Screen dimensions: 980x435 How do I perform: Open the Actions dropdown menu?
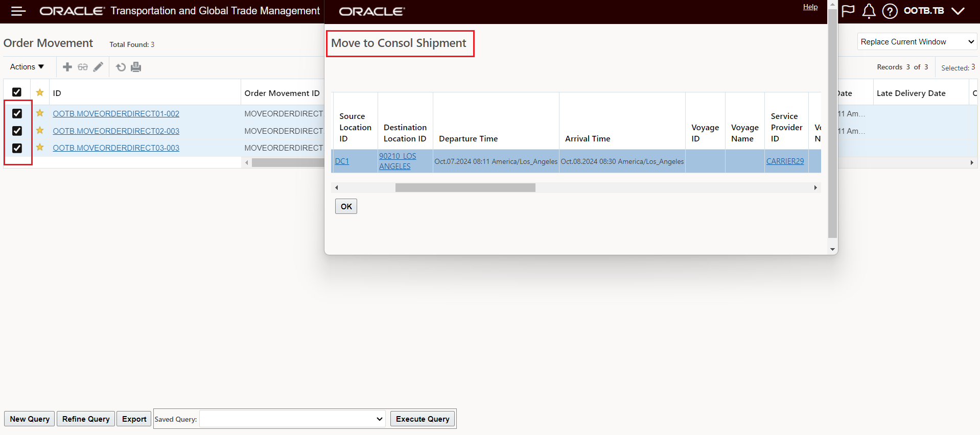click(x=27, y=67)
